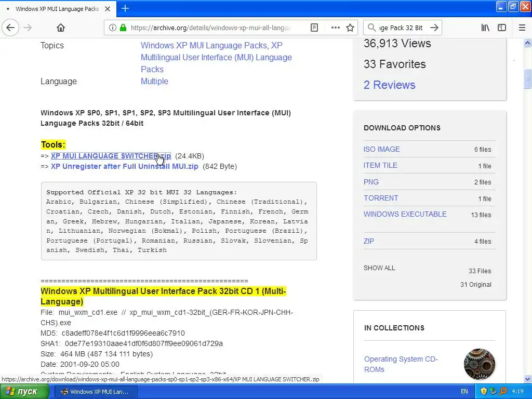
Task: Toggle reader view icon
Action: 314,28
